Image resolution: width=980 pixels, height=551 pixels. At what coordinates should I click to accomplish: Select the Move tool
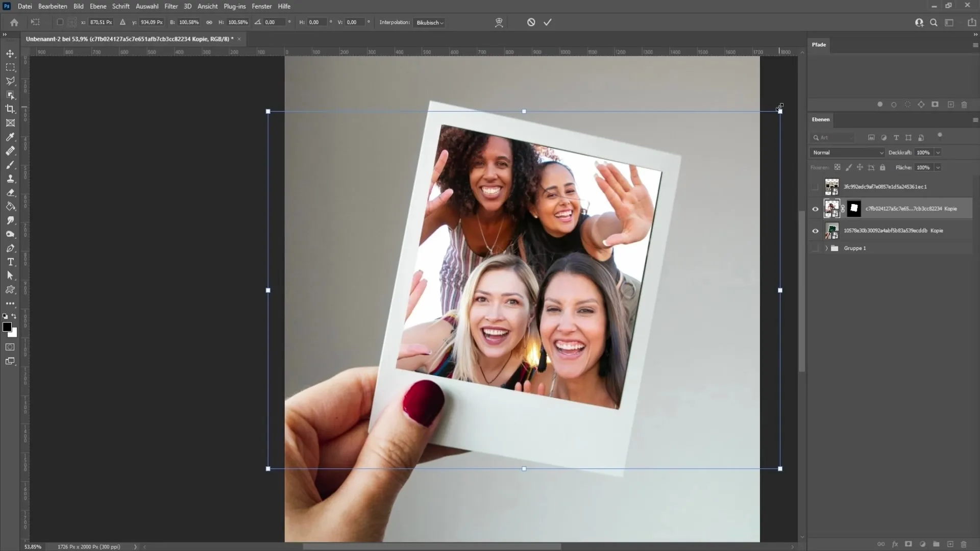point(10,54)
